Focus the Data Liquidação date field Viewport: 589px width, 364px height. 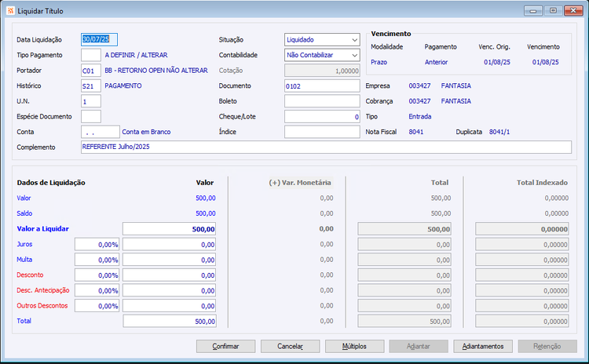99,40
